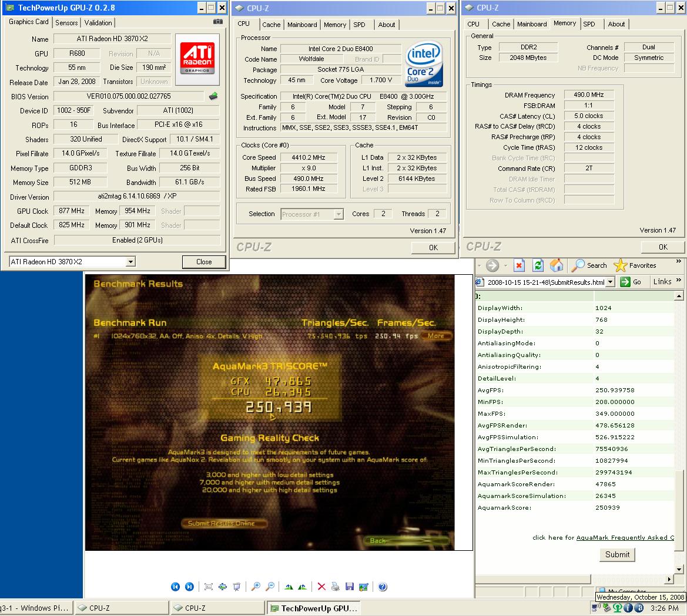Click the browser Home icon

click(x=557, y=265)
